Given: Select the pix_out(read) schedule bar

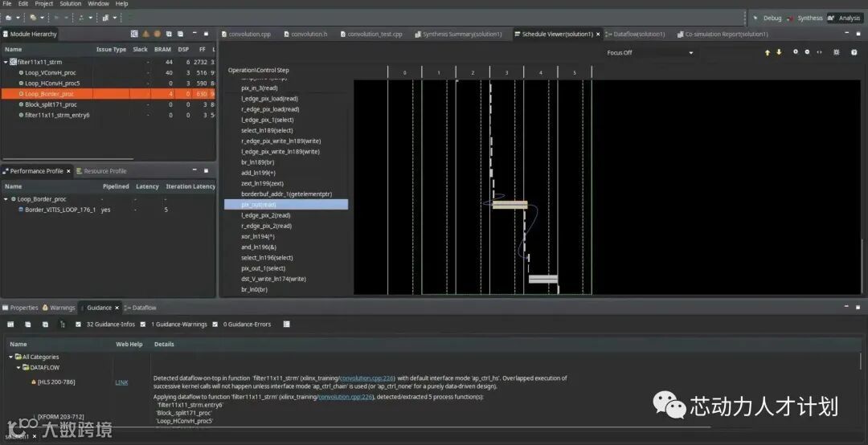Looking at the screenshot, I should coord(510,205).
